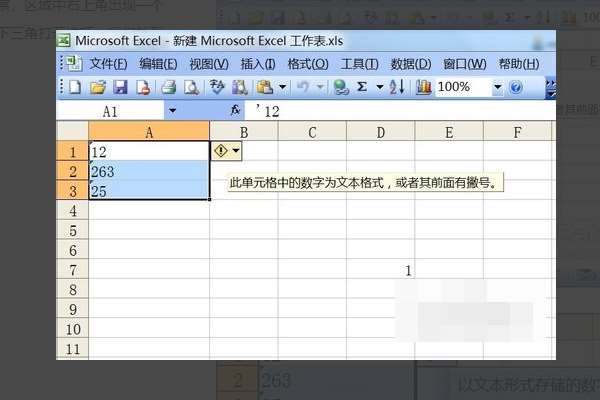
Task: Click the Research icon in toolbar
Action: (x=240, y=87)
